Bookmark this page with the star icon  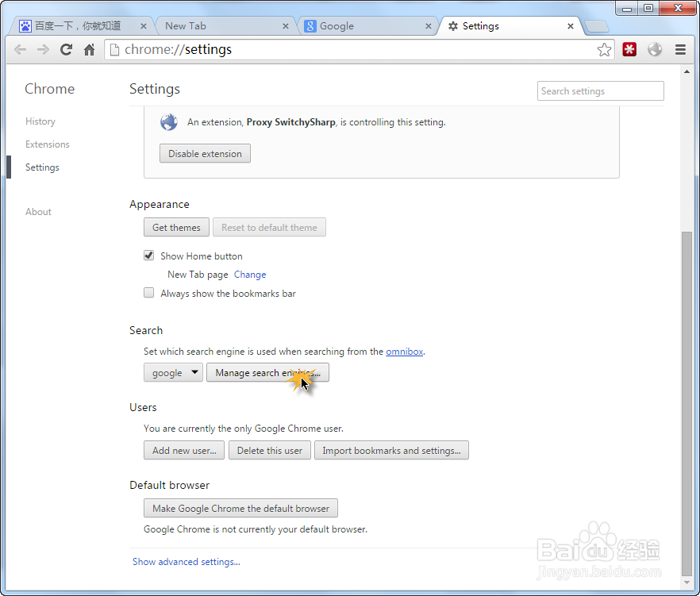(604, 49)
